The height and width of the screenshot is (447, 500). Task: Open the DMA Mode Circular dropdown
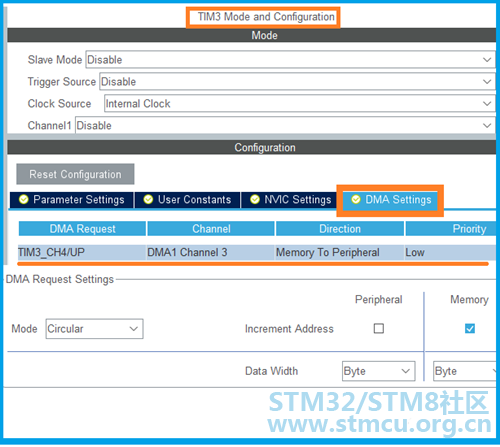point(94,329)
